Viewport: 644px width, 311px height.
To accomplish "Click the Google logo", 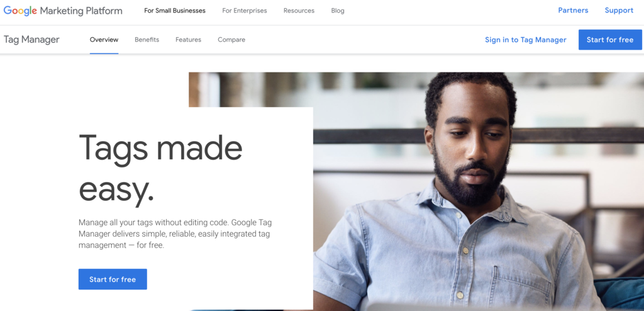I will [21, 11].
